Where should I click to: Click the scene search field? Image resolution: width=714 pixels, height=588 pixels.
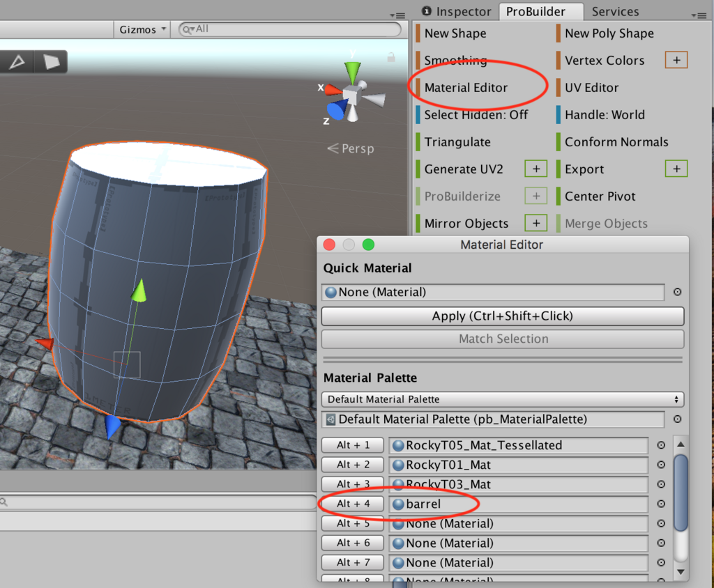tap(290, 29)
